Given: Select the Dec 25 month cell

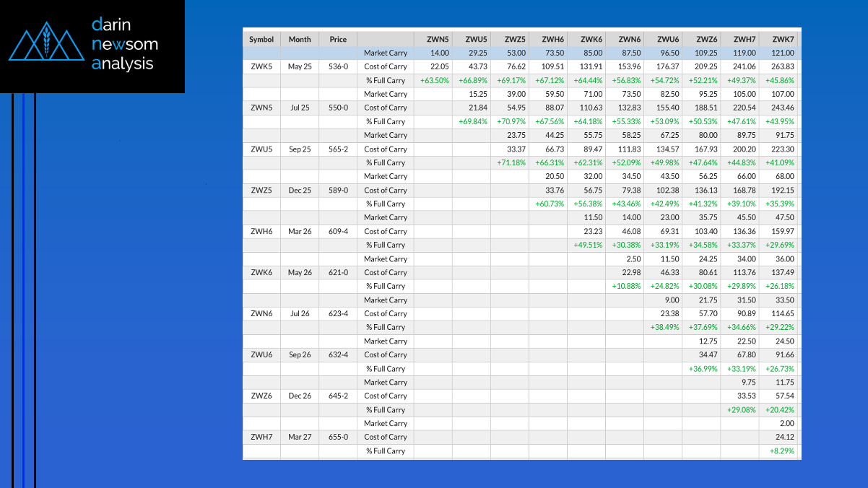Looking at the screenshot, I should coord(300,190).
